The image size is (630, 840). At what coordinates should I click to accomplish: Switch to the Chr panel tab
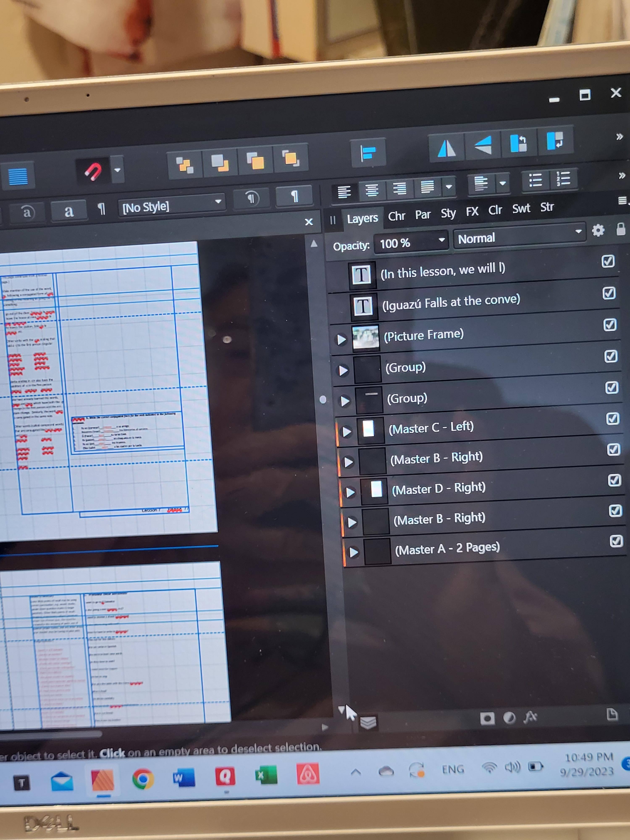396,216
